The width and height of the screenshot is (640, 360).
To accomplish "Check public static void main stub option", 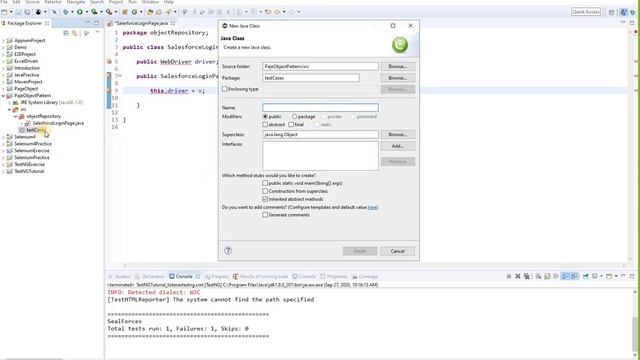I will [265, 183].
